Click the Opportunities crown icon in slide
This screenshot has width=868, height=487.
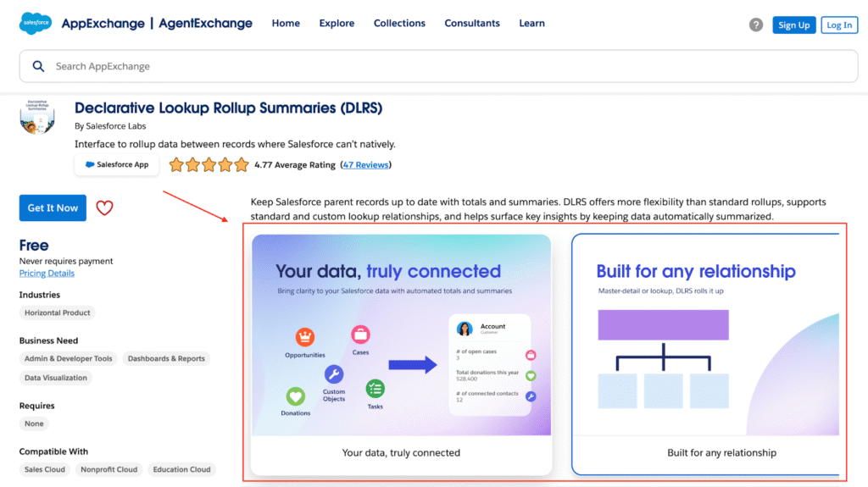pyautogui.click(x=305, y=337)
